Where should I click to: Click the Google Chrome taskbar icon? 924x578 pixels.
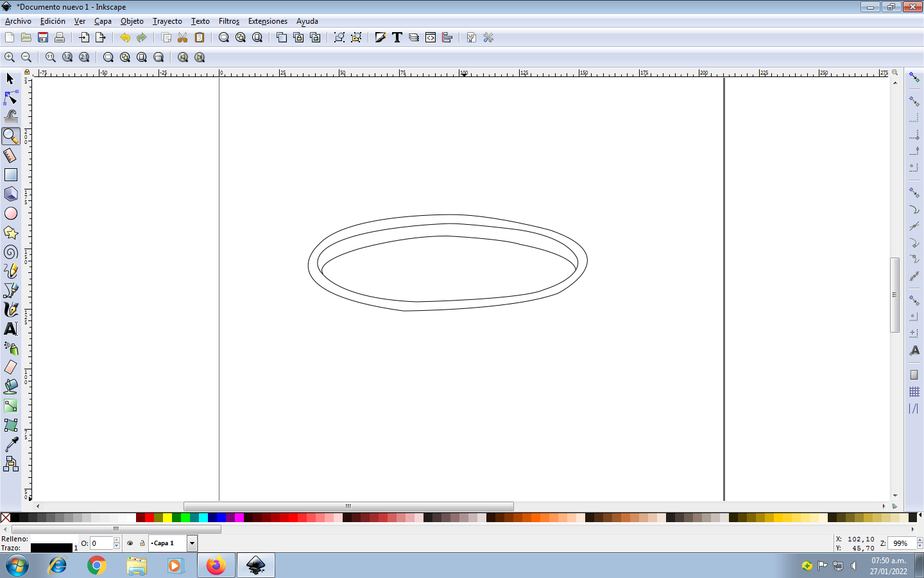point(97,566)
